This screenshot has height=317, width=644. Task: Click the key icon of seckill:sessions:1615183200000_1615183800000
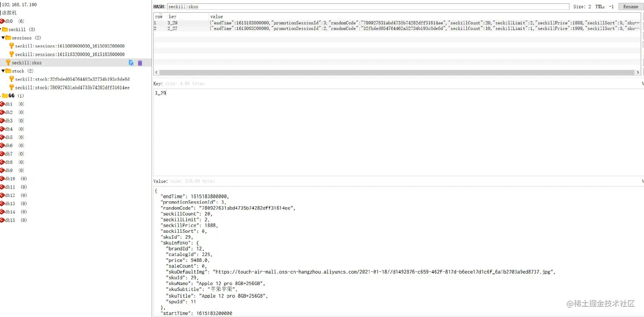pyautogui.click(x=11, y=54)
